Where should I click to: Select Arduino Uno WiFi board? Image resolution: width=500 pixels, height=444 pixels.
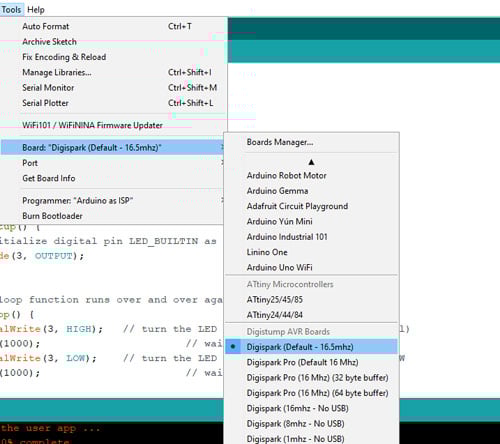click(x=312, y=267)
